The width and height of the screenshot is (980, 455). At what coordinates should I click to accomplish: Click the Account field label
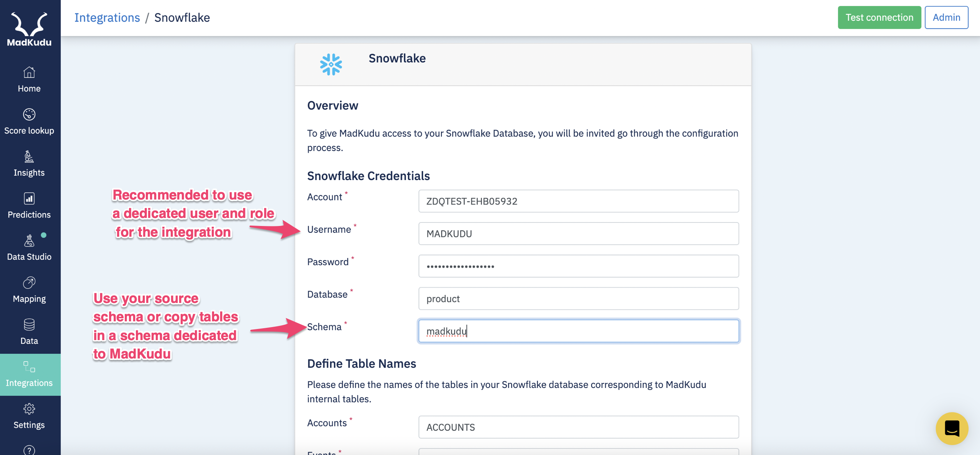325,197
